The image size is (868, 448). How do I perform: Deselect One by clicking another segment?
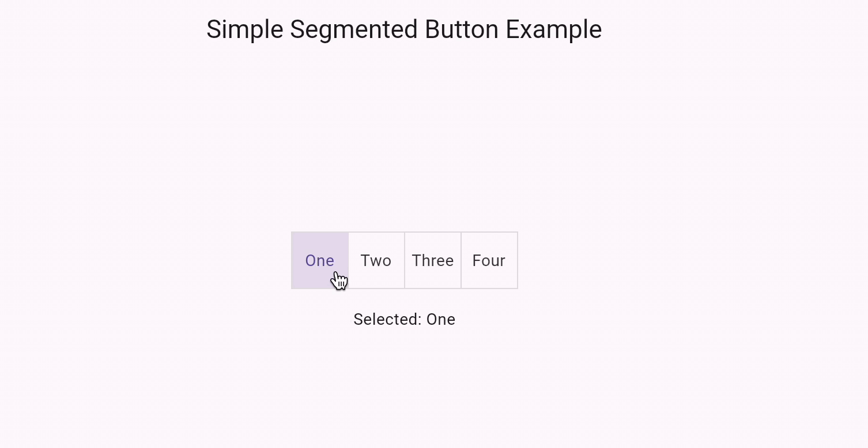[376, 260]
